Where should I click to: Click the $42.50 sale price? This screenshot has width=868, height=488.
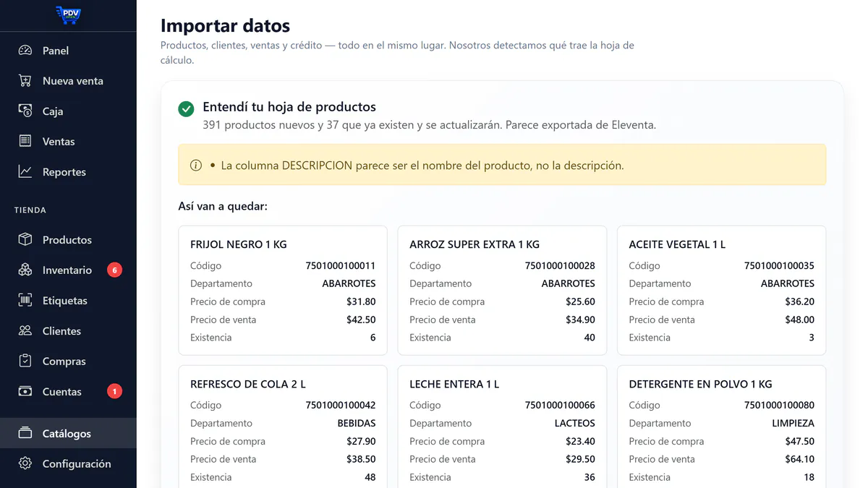(x=361, y=320)
